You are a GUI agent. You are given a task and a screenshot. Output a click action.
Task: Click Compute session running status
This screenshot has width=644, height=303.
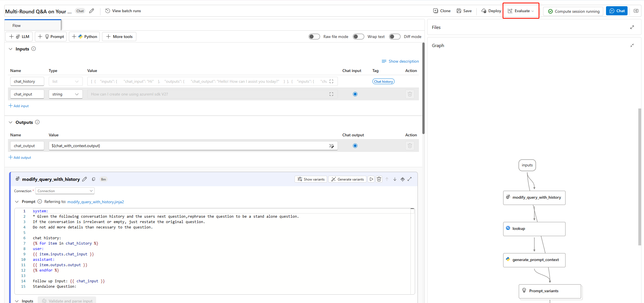pyautogui.click(x=573, y=11)
